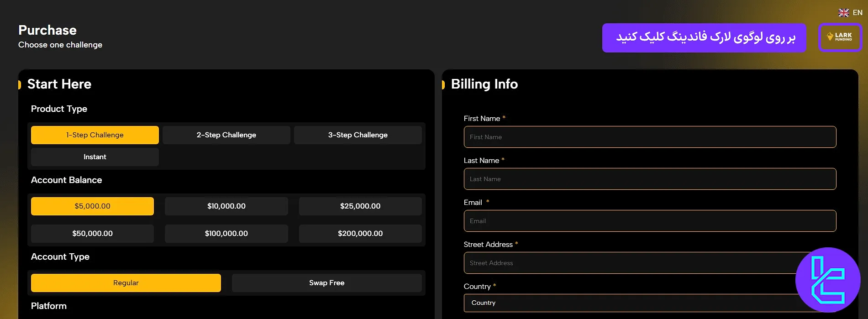The image size is (868, 319).
Task: Choose the Instant product type
Action: [x=95, y=157]
